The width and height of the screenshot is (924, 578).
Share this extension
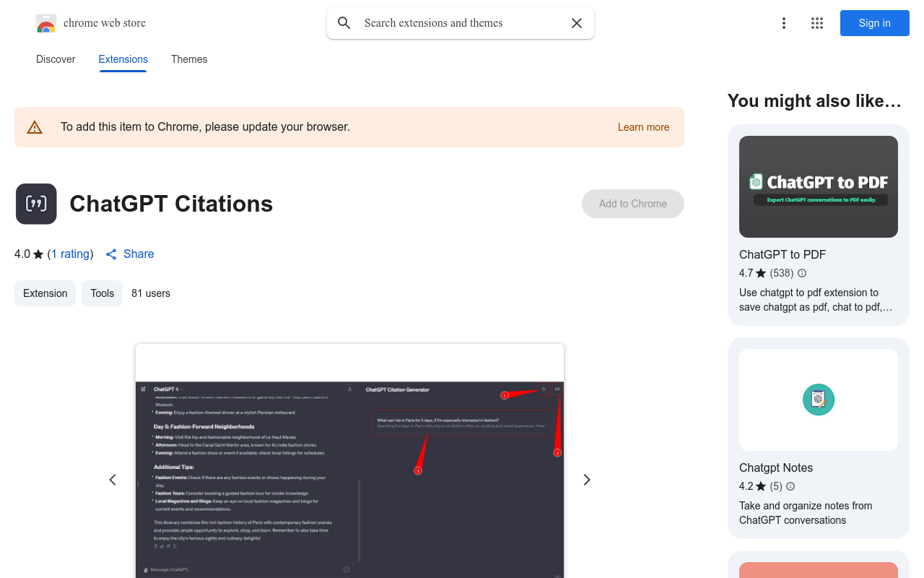coord(130,254)
